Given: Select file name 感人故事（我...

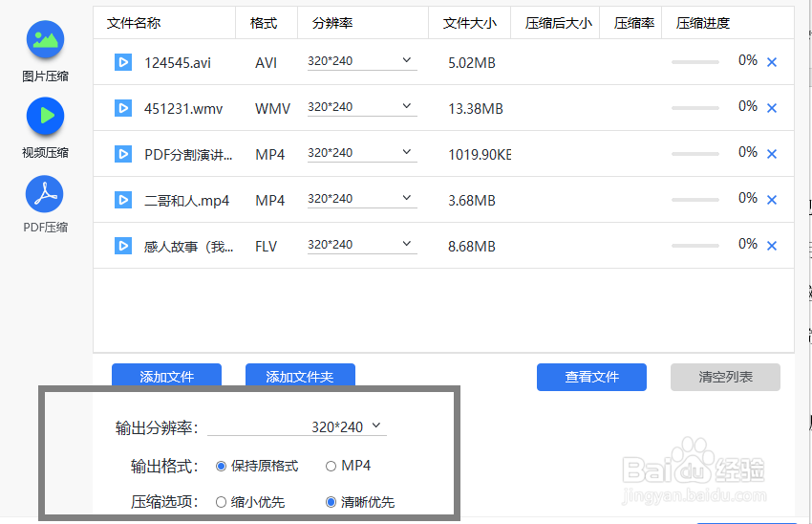Looking at the screenshot, I should pyautogui.click(x=188, y=246).
